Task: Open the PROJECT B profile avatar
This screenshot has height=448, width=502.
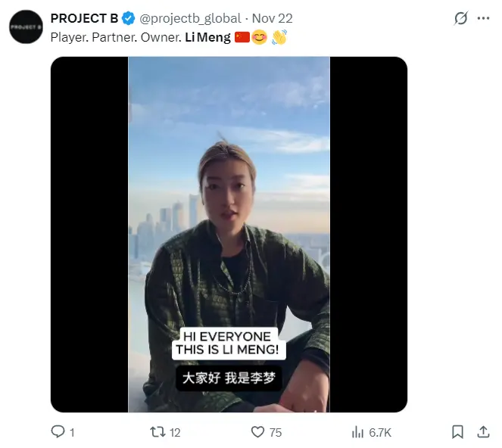Action: pyautogui.click(x=26, y=27)
